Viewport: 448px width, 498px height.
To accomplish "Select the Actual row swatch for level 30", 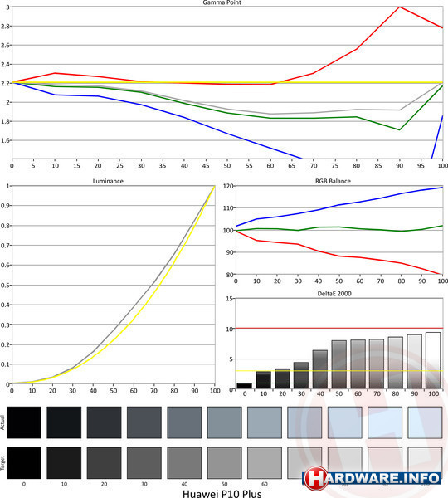I will pyautogui.click(x=144, y=422).
